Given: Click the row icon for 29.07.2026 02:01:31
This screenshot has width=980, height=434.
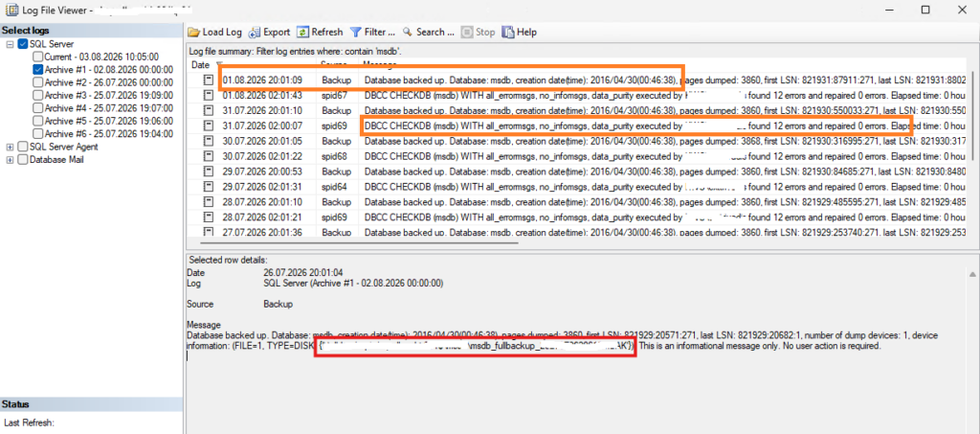Looking at the screenshot, I should (x=208, y=187).
